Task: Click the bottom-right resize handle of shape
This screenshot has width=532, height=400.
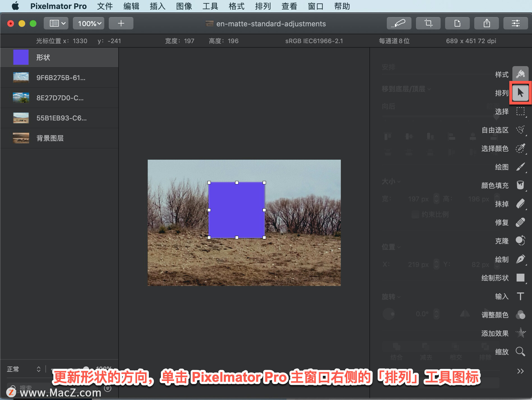Action: (264, 238)
